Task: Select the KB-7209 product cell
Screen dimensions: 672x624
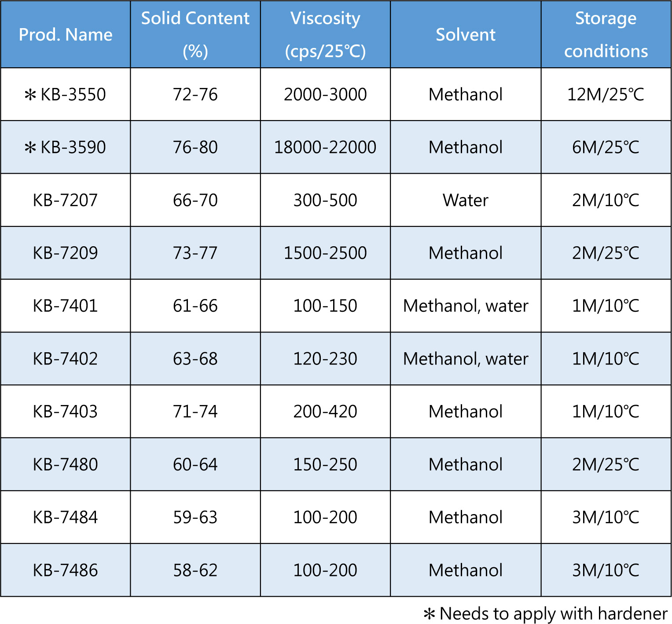Action: click(x=66, y=253)
